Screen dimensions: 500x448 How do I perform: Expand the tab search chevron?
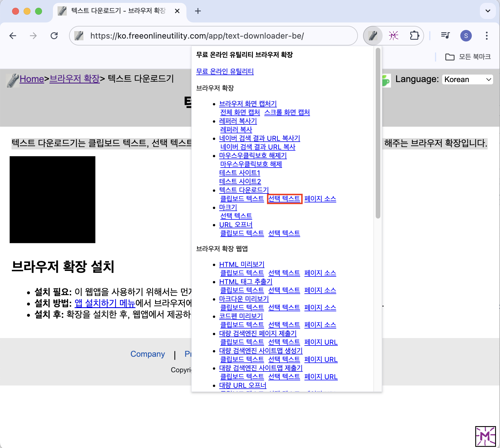(x=488, y=11)
